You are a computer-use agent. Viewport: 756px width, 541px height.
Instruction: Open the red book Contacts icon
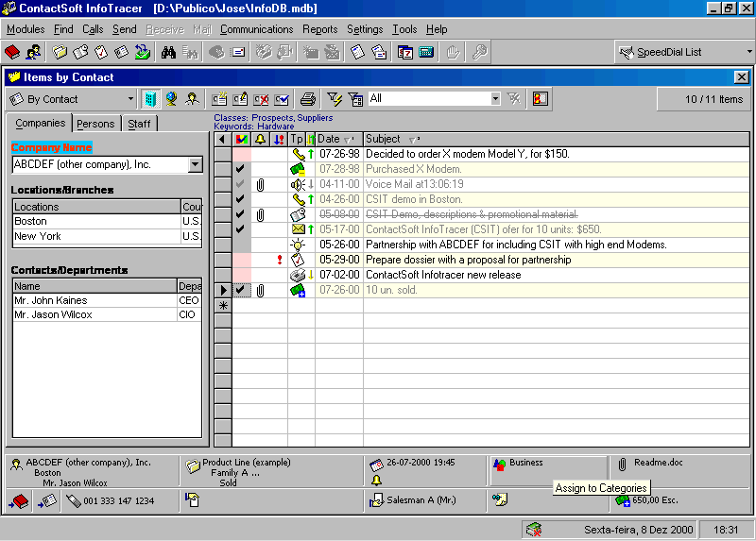12,52
